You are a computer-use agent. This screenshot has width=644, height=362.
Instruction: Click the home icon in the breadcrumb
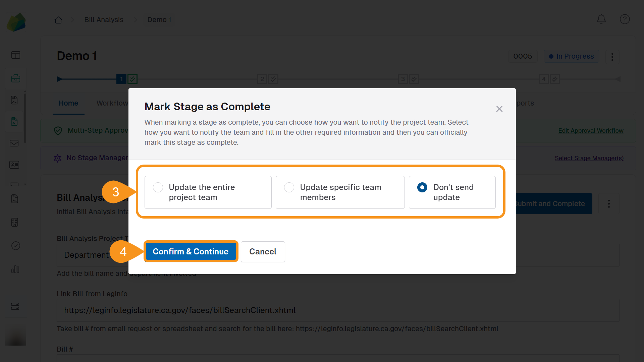58,20
